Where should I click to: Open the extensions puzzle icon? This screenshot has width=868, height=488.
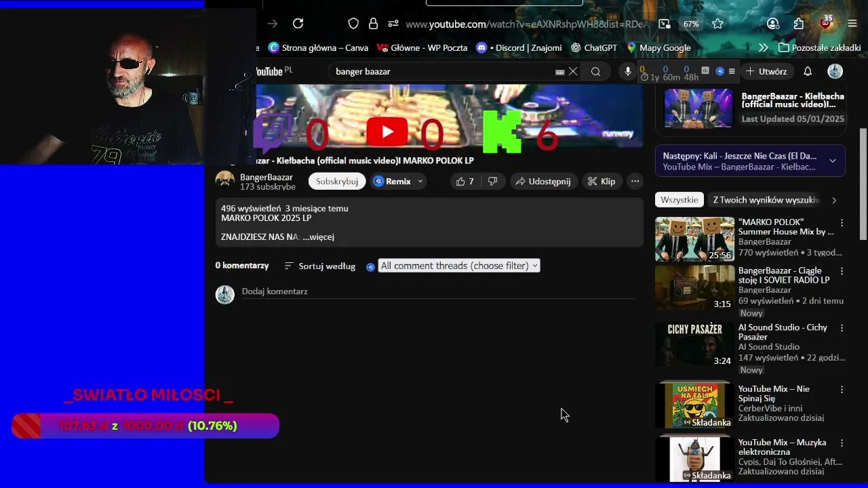799,24
